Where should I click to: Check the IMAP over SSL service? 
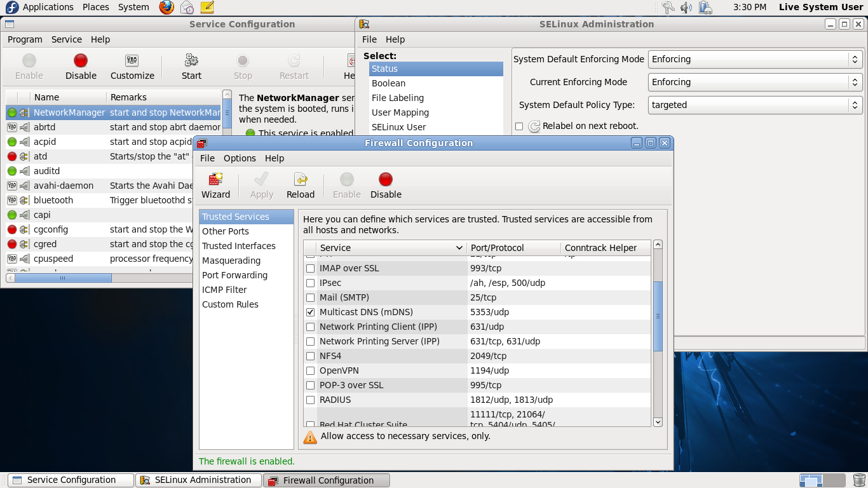click(x=310, y=268)
